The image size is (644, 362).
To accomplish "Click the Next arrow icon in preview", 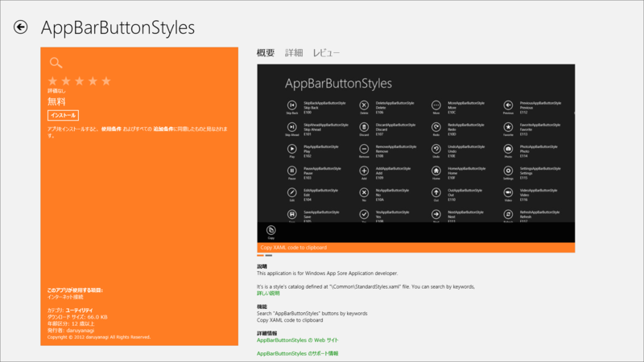I will pyautogui.click(x=436, y=214).
